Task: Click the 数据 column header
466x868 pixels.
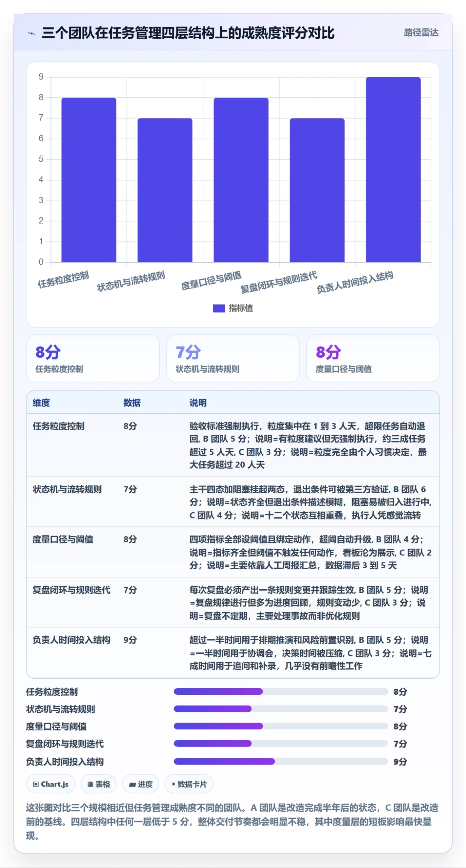Action: (132, 402)
